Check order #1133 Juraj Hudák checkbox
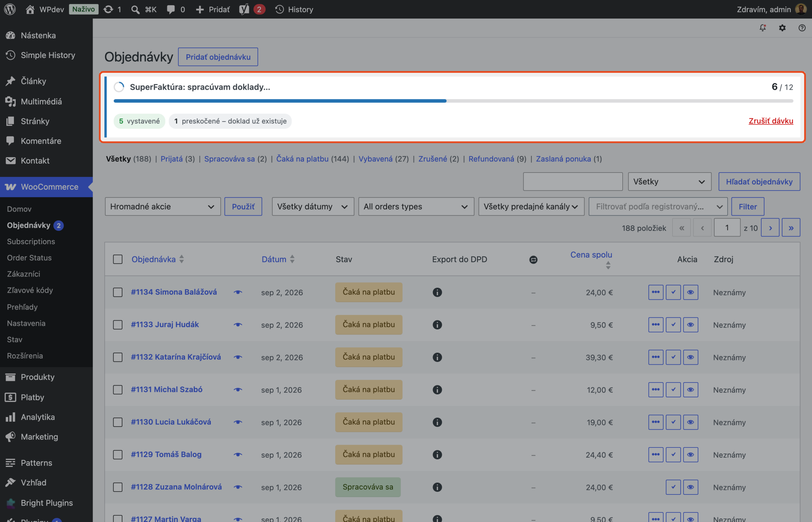The width and height of the screenshot is (812, 522). (118, 325)
